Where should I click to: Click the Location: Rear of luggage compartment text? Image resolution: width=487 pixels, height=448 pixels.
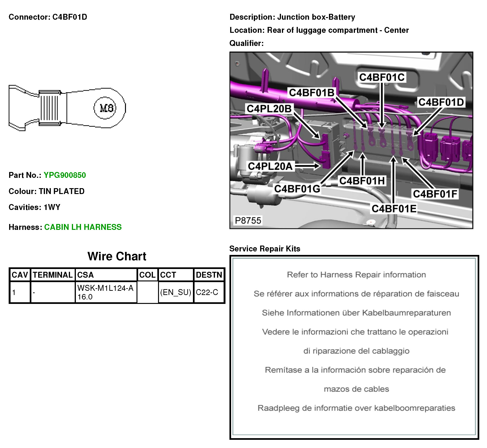[319, 30]
